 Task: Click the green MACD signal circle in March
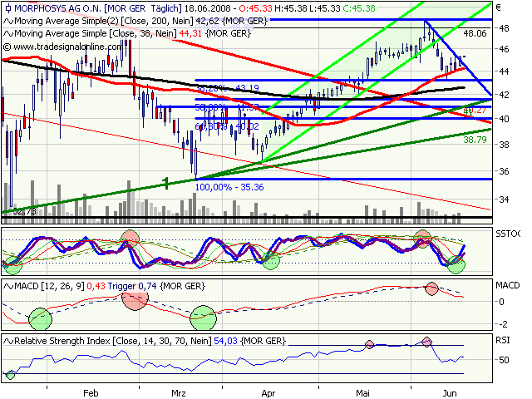pyautogui.click(x=203, y=318)
